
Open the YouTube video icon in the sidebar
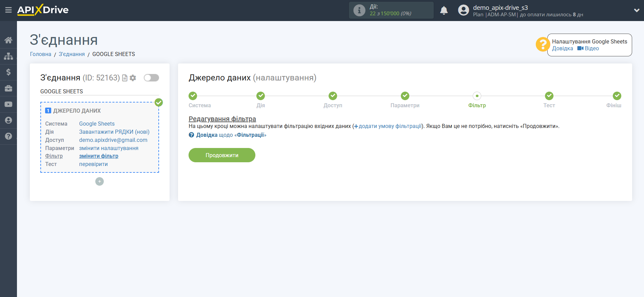pos(8,104)
